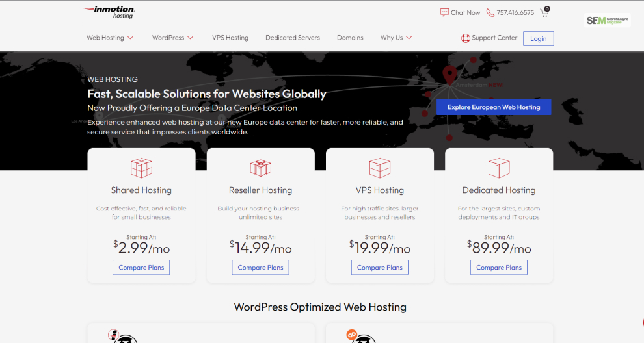The height and width of the screenshot is (343, 644).
Task: Expand the Web Hosting dropdown arrow
Action: tap(131, 37)
